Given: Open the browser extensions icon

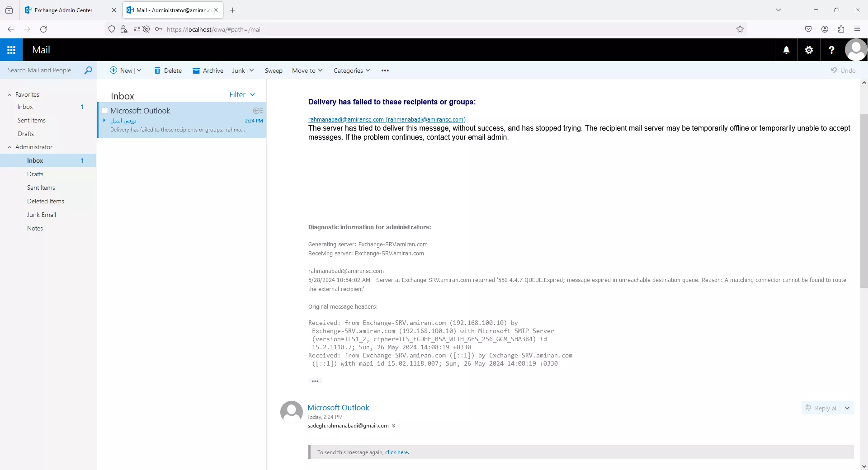Looking at the screenshot, I should (x=841, y=29).
